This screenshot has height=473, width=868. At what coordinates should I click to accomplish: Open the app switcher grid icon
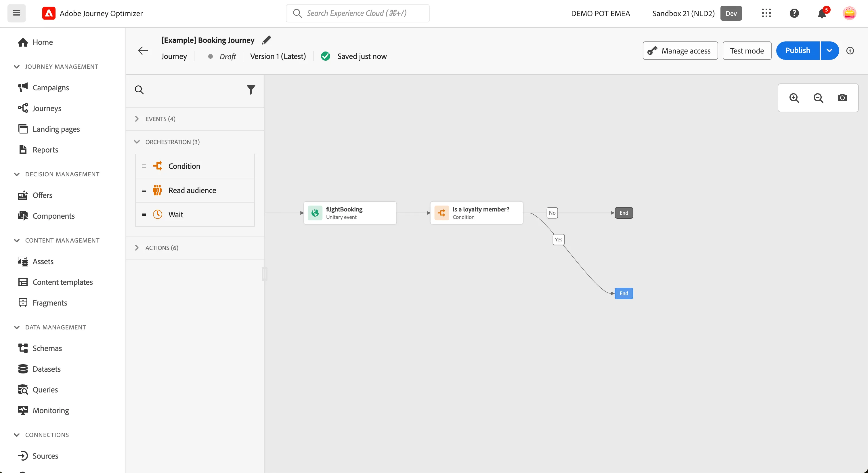(x=766, y=13)
